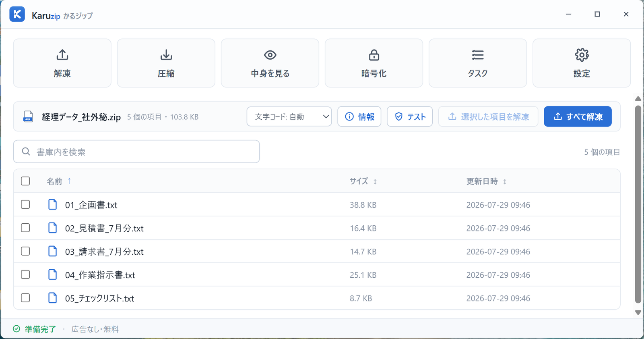Close the Karuzip window

[x=626, y=14]
